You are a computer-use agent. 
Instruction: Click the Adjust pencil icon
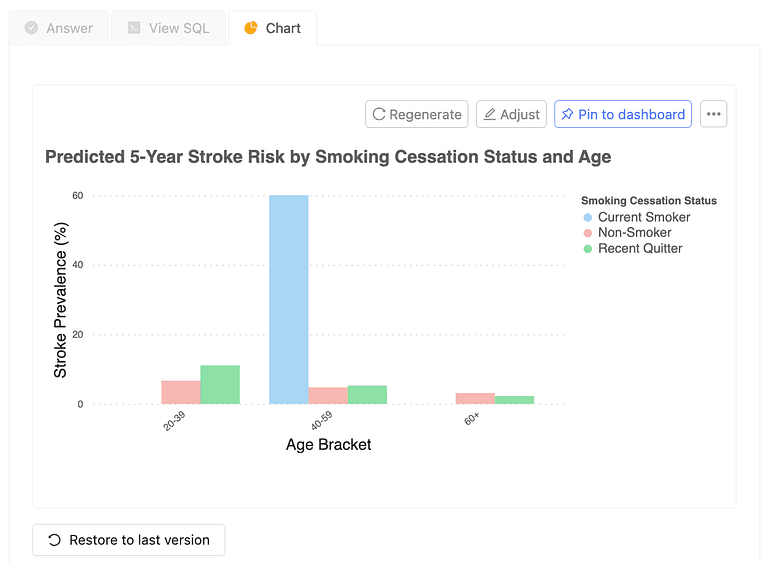(x=490, y=114)
